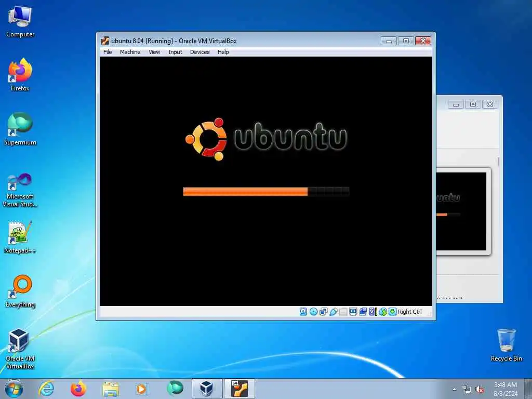The image size is (532, 399).
Task: Select the Microsoft Visual Studio desktop shortcut
Action: [20, 190]
